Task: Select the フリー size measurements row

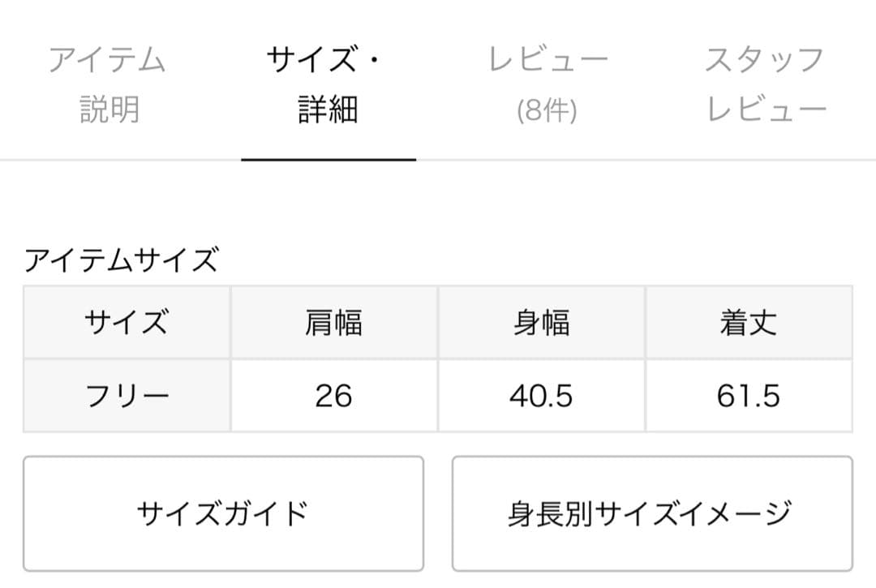Action: tap(438, 395)
